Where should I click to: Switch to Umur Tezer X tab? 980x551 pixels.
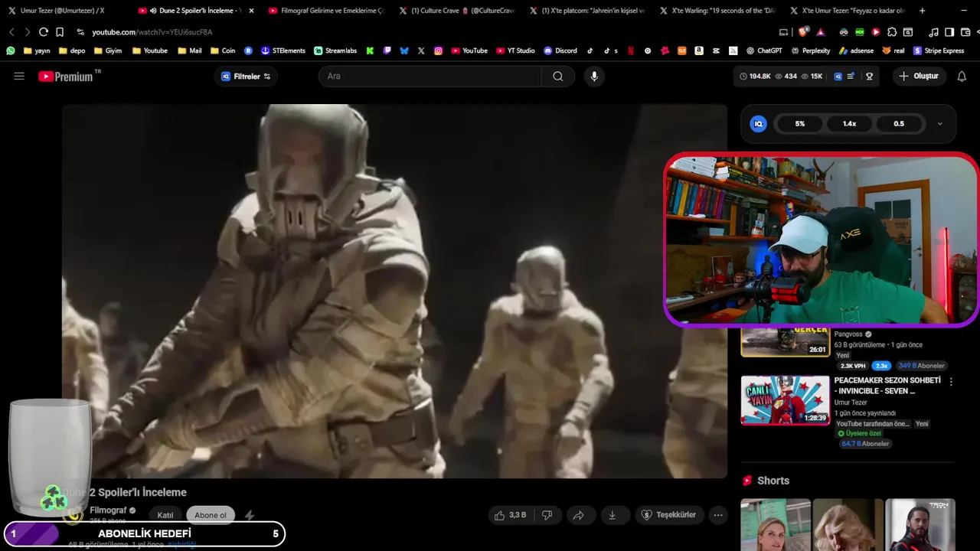[x=61, y=11]
